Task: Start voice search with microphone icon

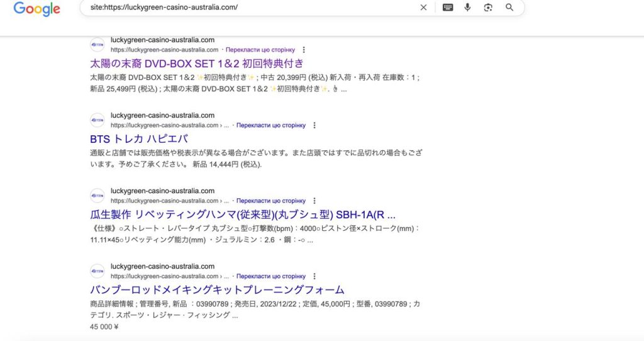Action: coord(467,8)
